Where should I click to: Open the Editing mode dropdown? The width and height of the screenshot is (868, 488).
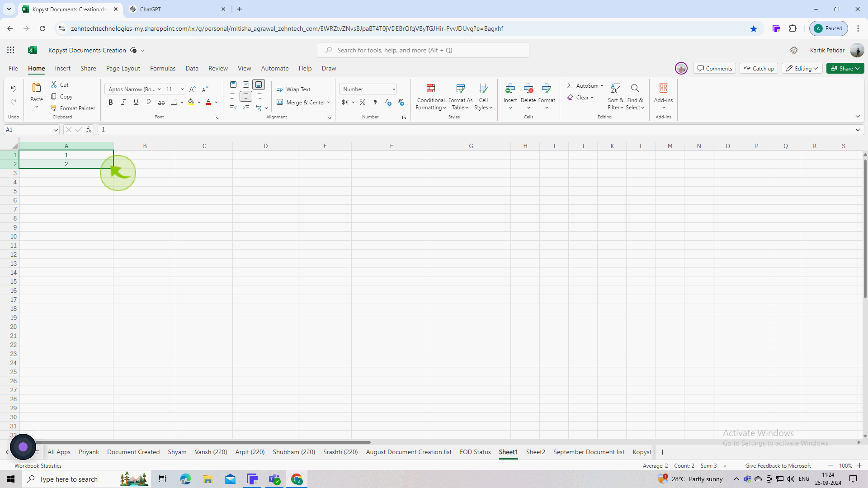click(x=802, y=68)
